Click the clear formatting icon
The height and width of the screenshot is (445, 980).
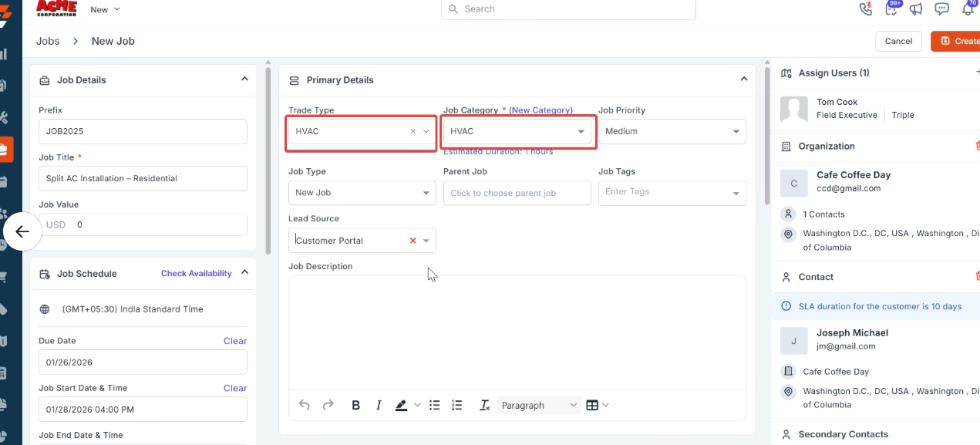click(x=484, y=405)
